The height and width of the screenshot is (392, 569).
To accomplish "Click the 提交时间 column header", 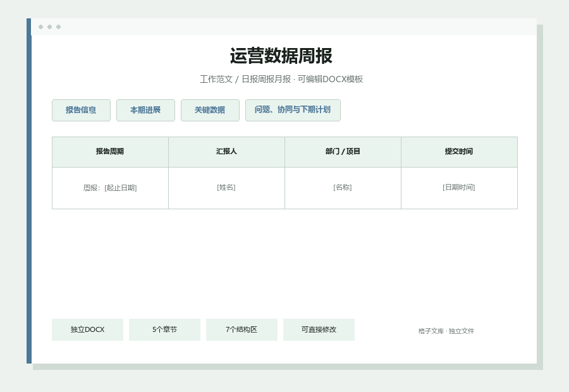I will pyautogui.click(x=459, y=152).
